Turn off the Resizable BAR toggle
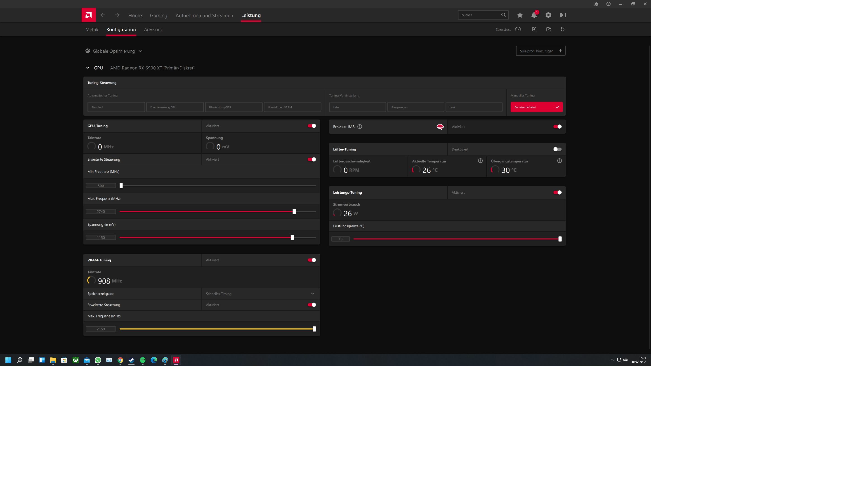Viewport: 868px width, 488px height. tap(557, 127)
